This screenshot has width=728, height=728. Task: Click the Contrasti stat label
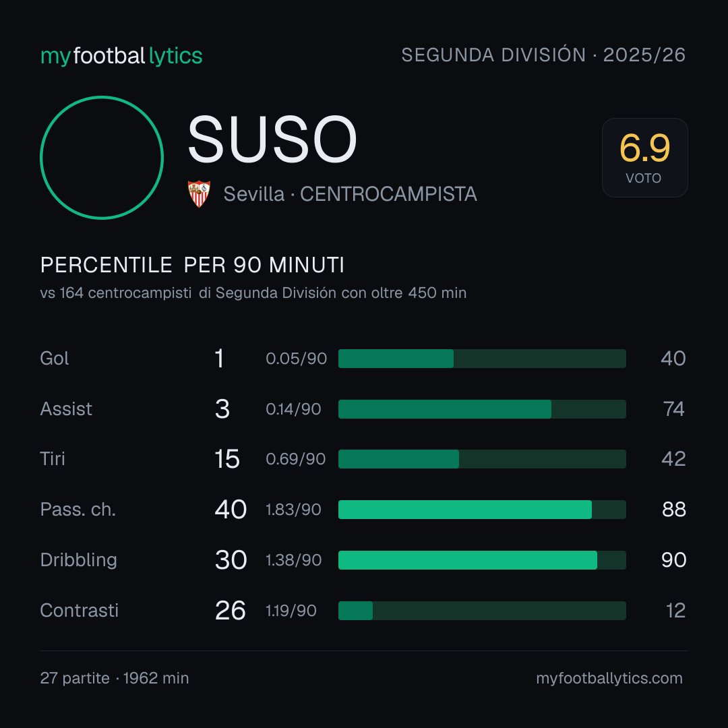tap(80, 611)
